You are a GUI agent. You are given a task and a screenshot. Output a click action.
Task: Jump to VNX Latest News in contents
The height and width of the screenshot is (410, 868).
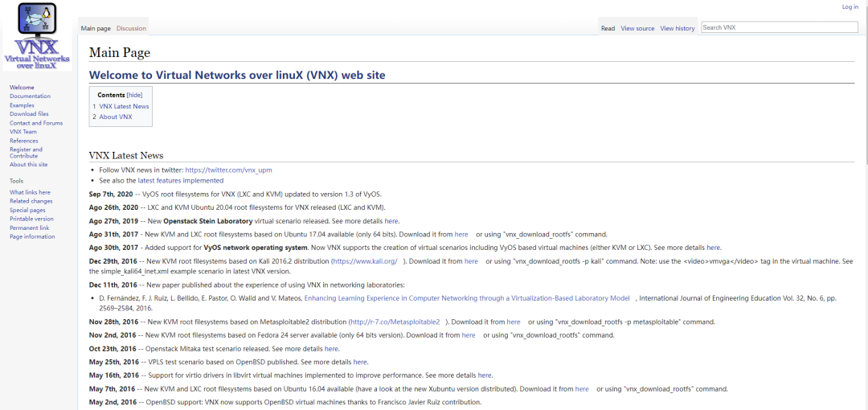click(x=124, y=106)
